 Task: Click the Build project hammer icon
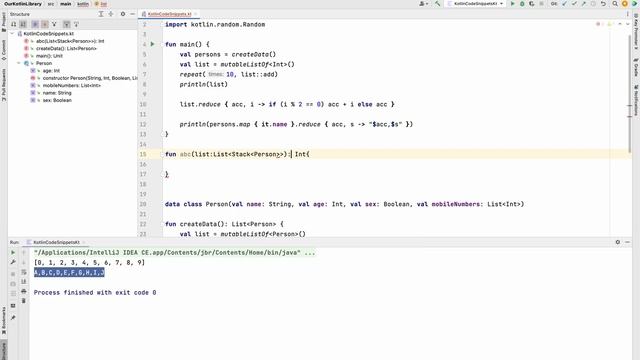pos(438,4)
